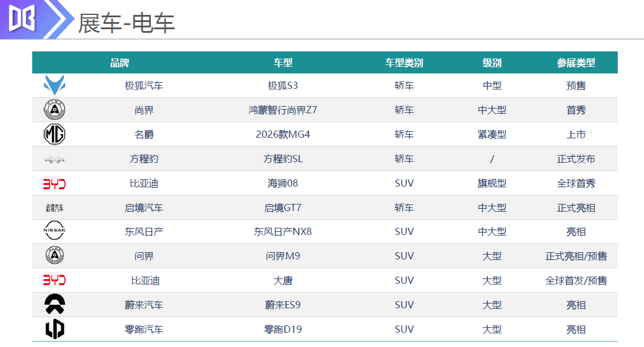The image size is (644, 347).
Task: Click the 上市 exhibit type cell
Action: [x=576, y=134]
